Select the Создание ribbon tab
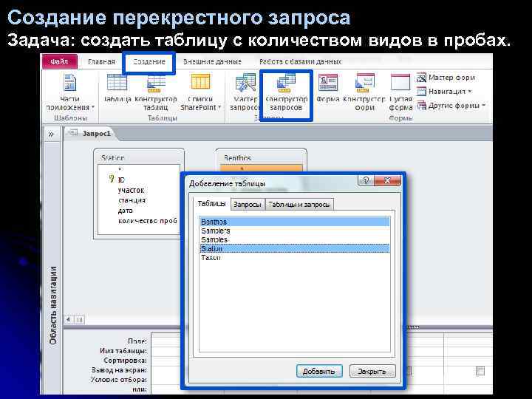 tap(149, 62)
